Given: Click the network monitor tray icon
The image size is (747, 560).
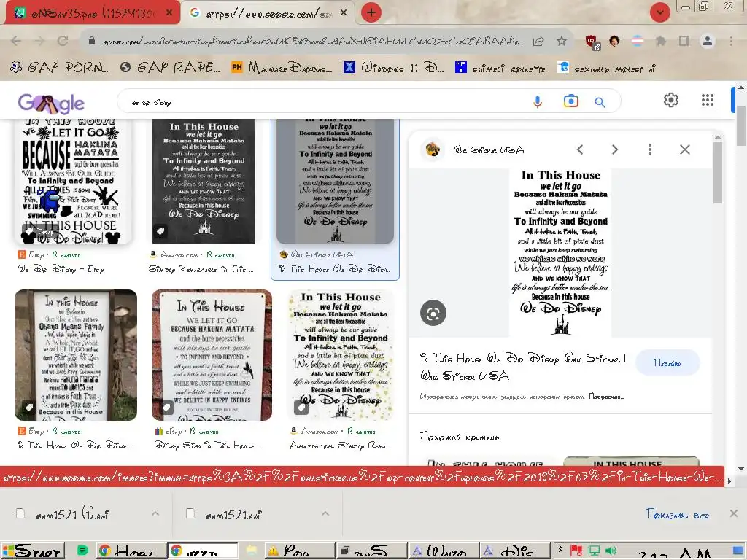Looking at the screenshot, I should pos(594,551).
